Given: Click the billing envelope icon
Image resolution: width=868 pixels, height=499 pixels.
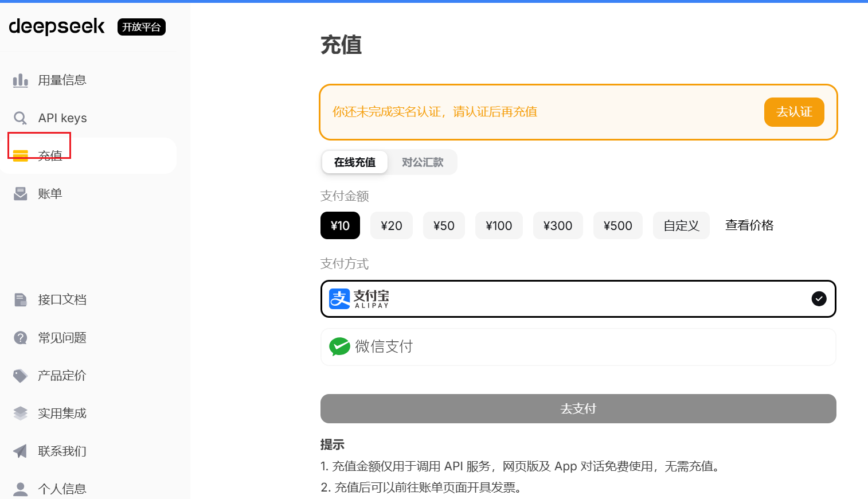Looking at the screenshot, I should tap(21, 194).
